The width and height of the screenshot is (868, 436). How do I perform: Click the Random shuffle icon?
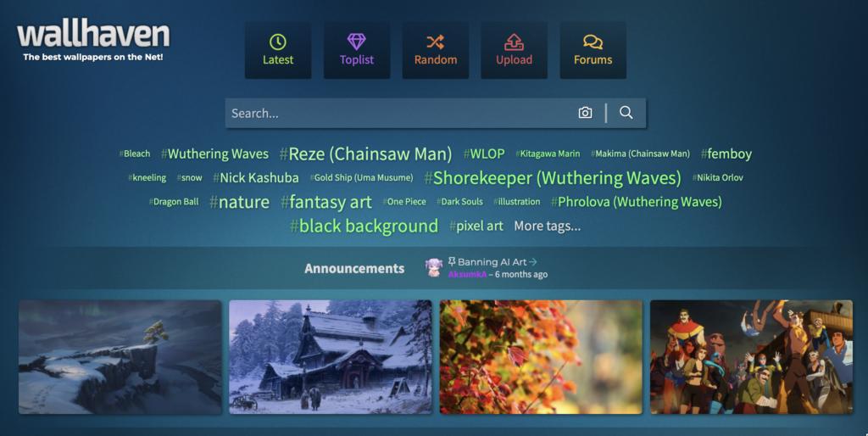pyautogui.click(x=435, y=42)
